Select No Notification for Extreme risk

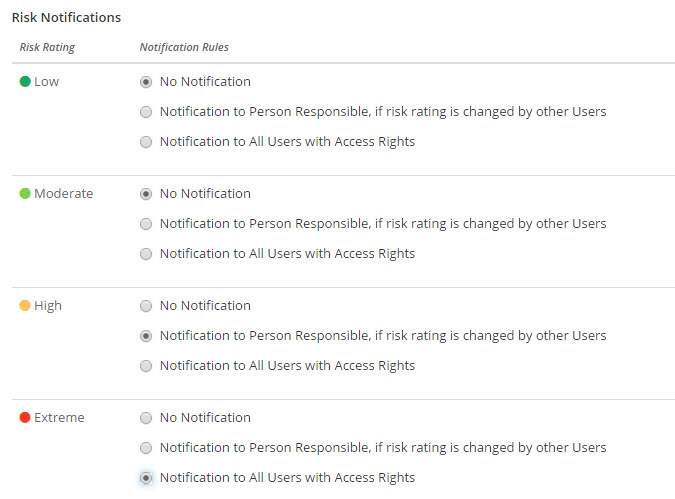(x=146, y=418)
